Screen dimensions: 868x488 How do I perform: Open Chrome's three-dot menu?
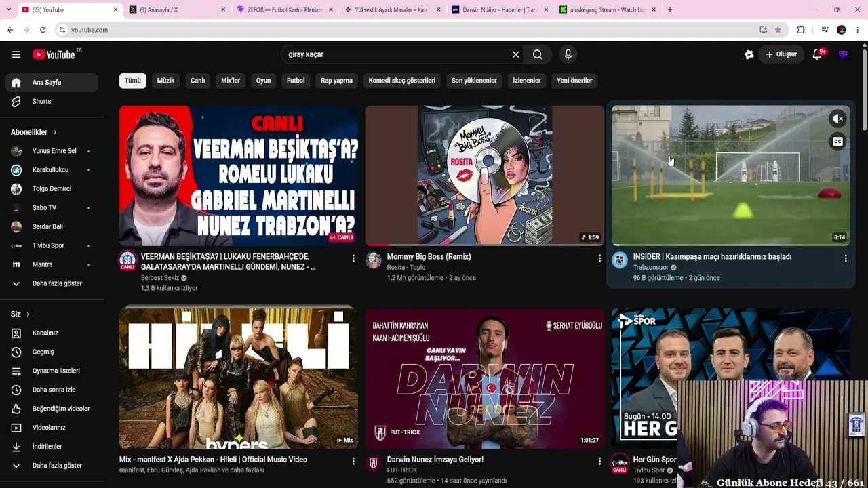click(858, 30)
